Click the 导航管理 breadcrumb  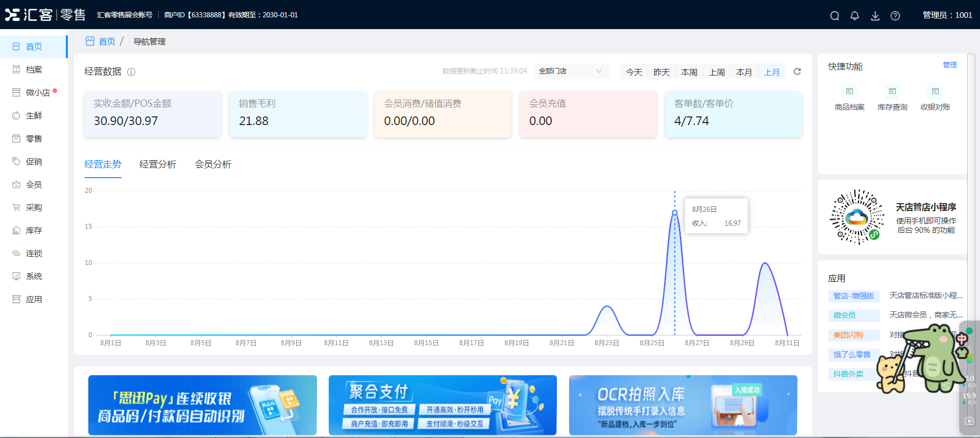coord(150,41)
